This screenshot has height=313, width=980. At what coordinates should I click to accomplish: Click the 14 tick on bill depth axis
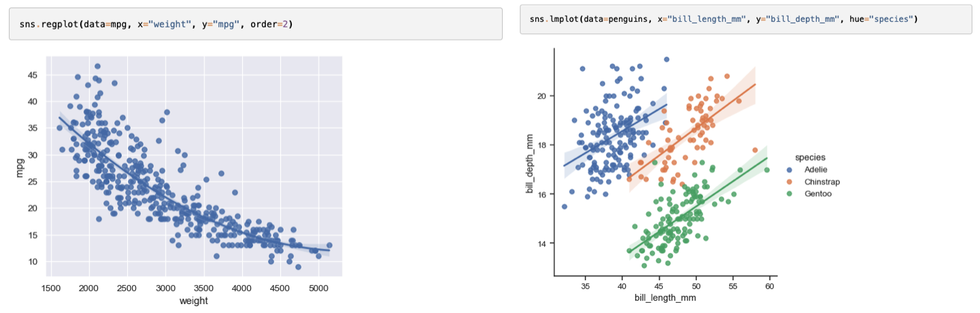click(542, 243)
